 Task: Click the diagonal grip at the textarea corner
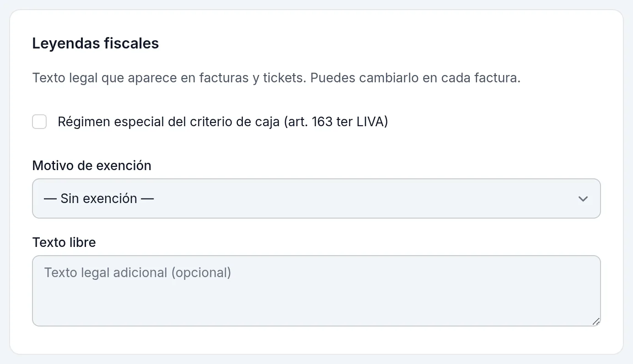coord(596,321)
